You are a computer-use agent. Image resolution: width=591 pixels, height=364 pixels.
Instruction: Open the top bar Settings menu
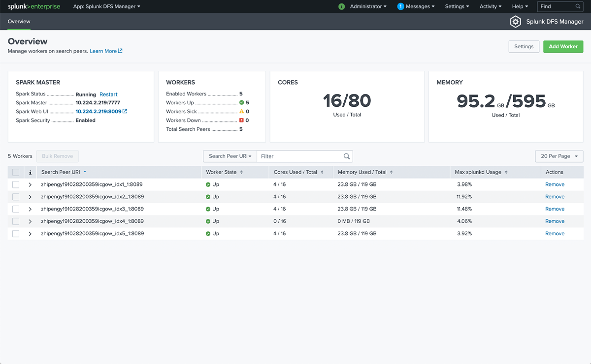(457, 6)
